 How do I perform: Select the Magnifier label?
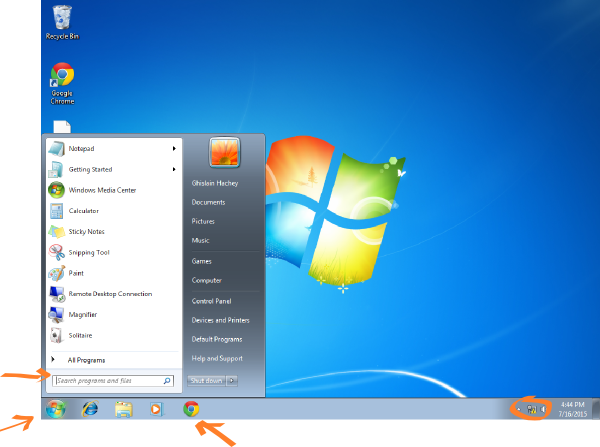(83, 315)
